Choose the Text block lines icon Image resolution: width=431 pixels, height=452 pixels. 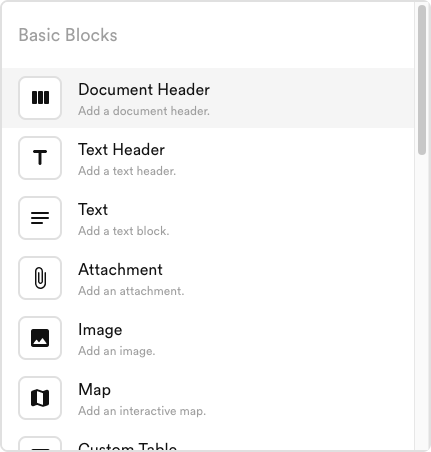pyautogui.click(x=40, y=218)
